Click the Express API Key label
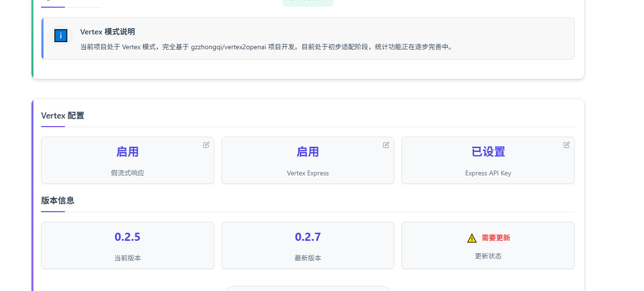 [x=488, y=173]
